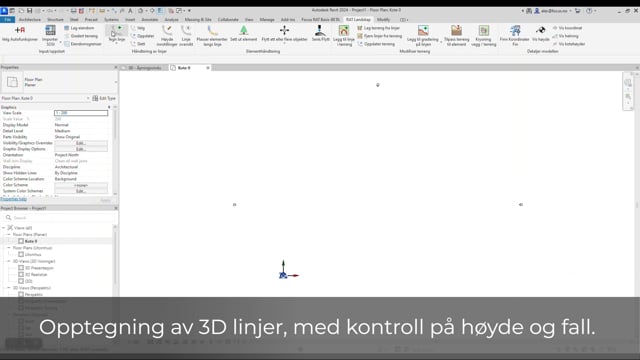
Task: Switch to the Structure ribbon tab
Action: pos(55,20)
